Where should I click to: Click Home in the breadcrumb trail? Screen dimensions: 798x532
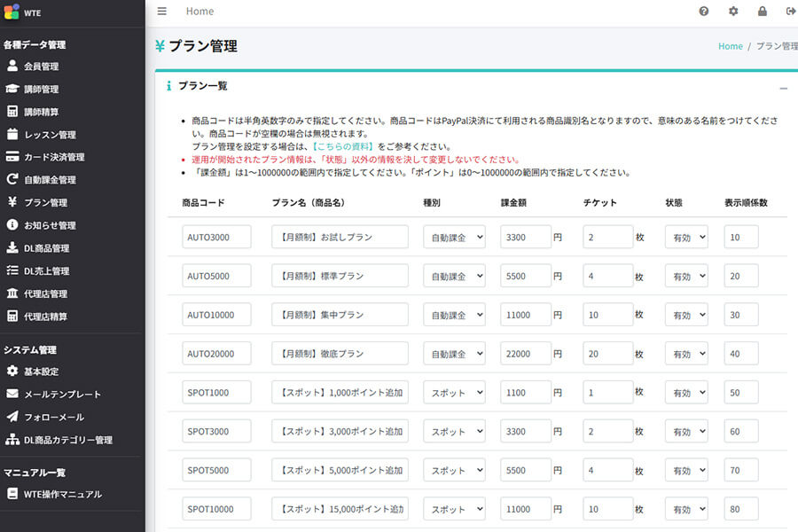730,44
